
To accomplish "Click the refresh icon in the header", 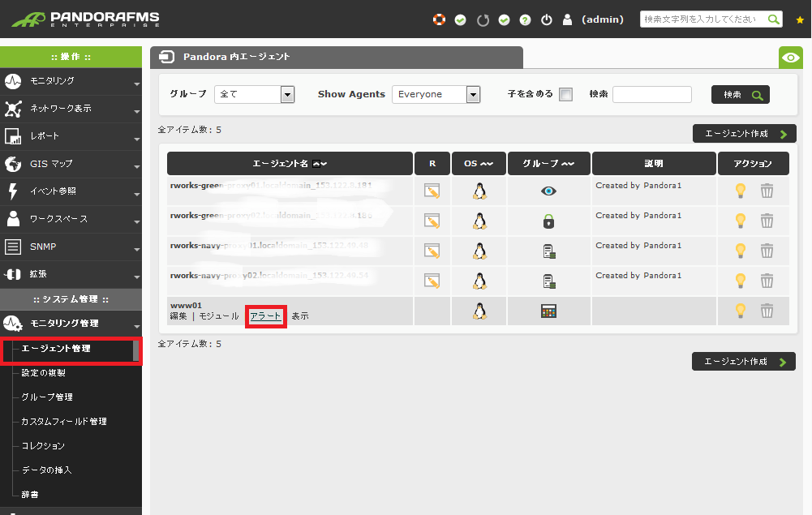I will click(483, 20).
